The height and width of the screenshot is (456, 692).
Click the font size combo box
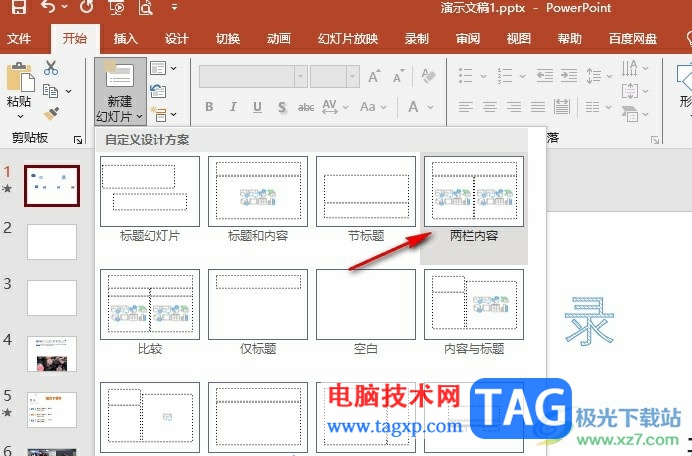click(335, 77)
